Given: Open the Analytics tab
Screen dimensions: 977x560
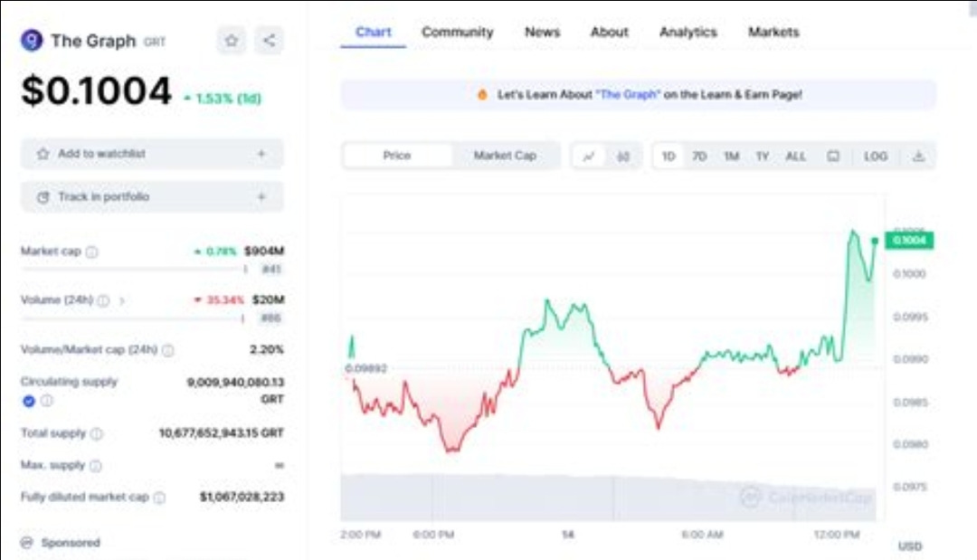Looking at the screenshot, I should click(688, 32).
